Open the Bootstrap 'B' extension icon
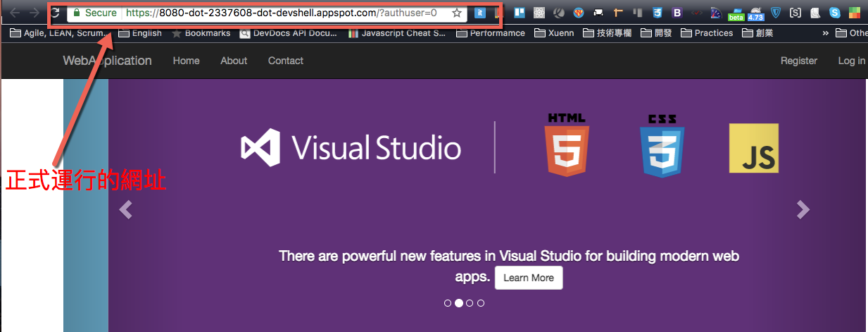This screenshot has height=332, width=868. 677,13
